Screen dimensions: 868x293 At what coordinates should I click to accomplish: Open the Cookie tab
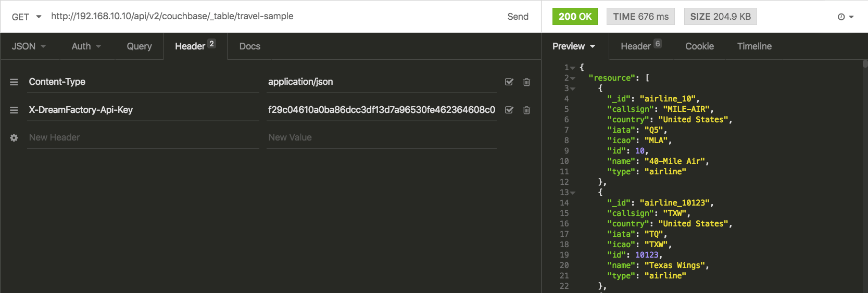pyautogui.click(x=699, y=46)
